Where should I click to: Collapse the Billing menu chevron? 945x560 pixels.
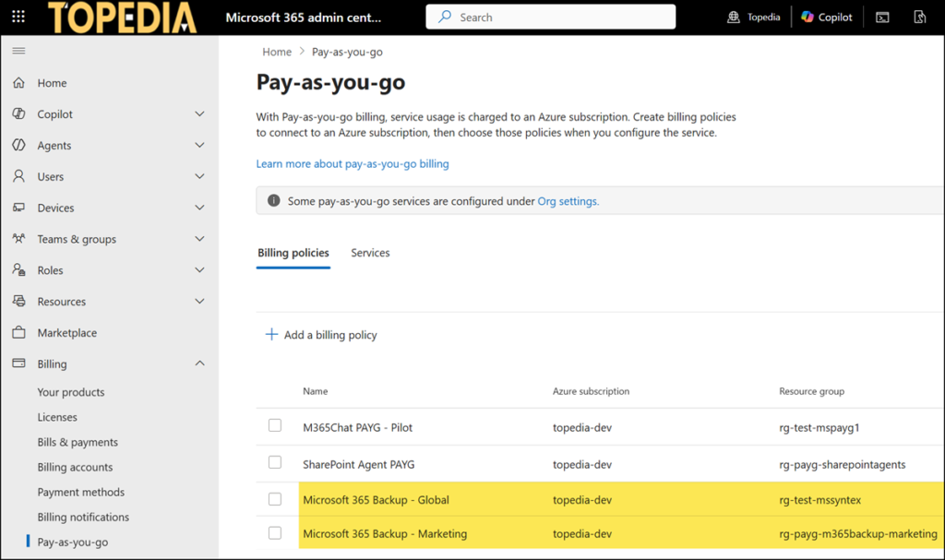[199, 363]
